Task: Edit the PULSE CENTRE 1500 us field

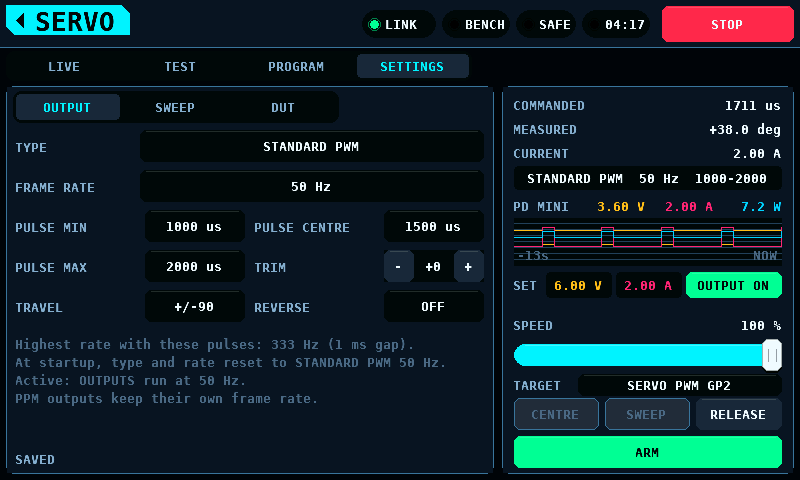Action: pos(433,226)
